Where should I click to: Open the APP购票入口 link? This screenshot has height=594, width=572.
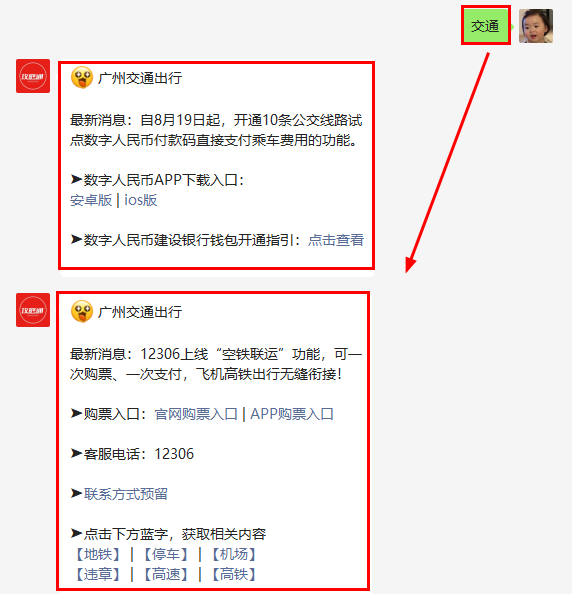point(292,414)
